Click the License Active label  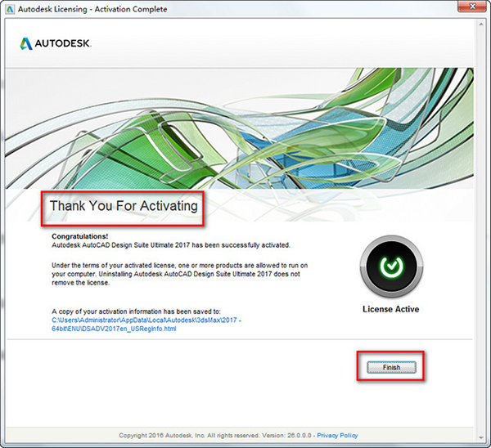(390, 310)
